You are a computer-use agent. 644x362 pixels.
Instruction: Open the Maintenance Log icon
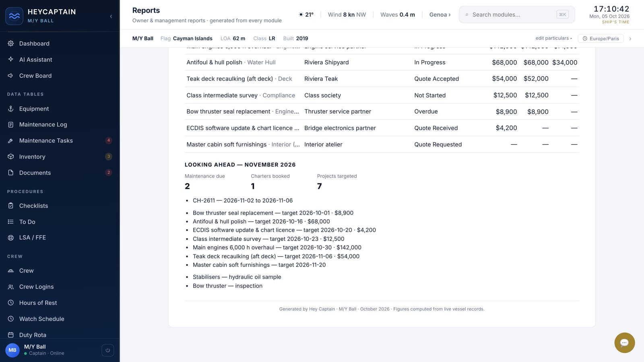tap(11, 125)
